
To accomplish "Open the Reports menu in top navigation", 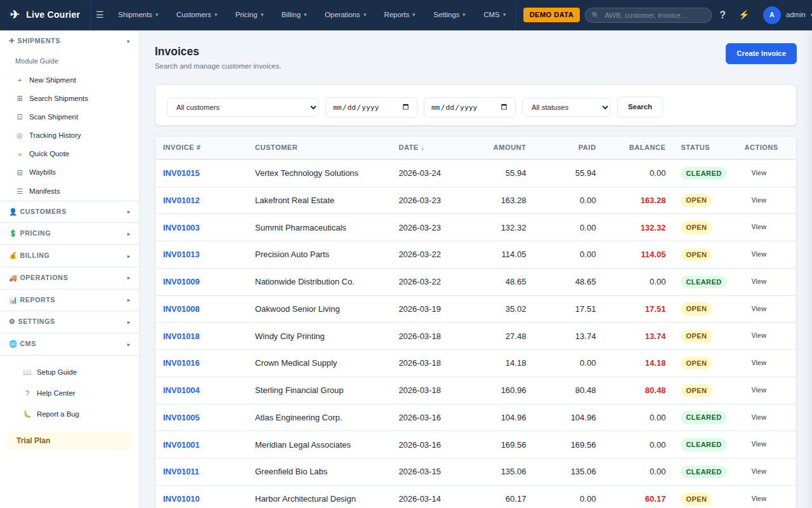I will coord(400,15).
